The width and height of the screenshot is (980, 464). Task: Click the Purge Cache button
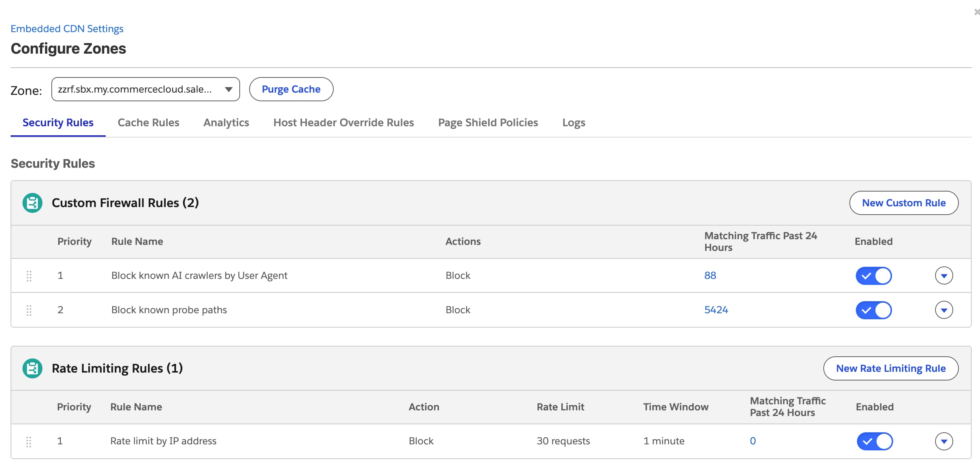[x=291, y=89]
